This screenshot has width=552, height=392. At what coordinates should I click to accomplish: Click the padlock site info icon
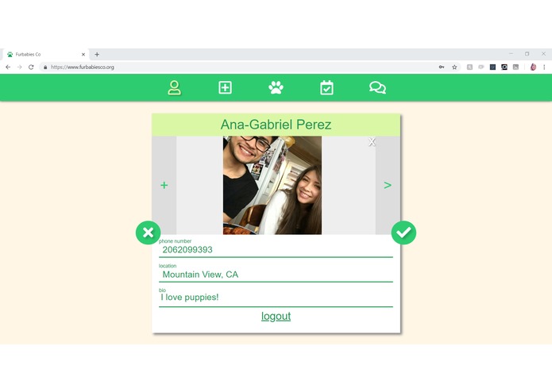pyautogui.click(x=45, y=67)
